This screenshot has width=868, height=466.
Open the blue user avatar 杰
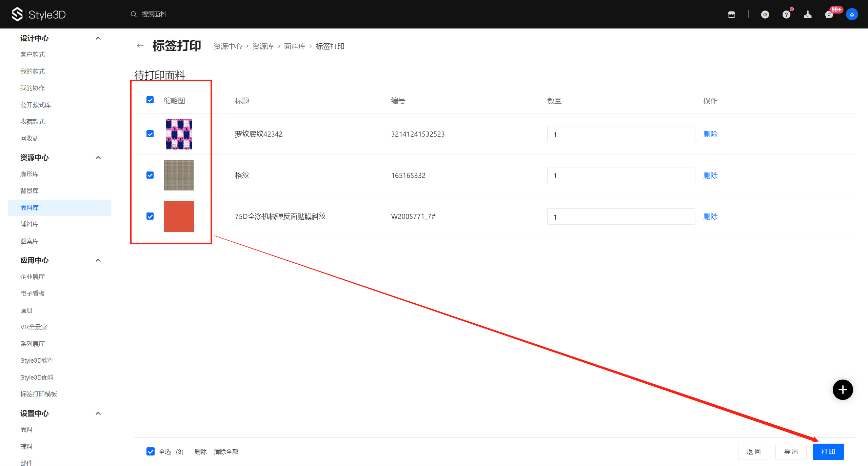(852, 15)
